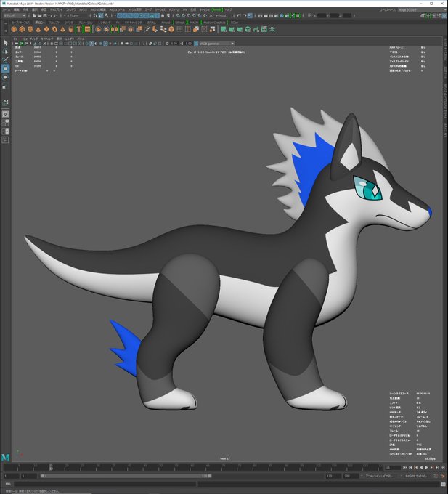Open the shelf options gear menu
Image resolution: width=448 pixels, height=494 pixels.
click(x=5, y=31)
